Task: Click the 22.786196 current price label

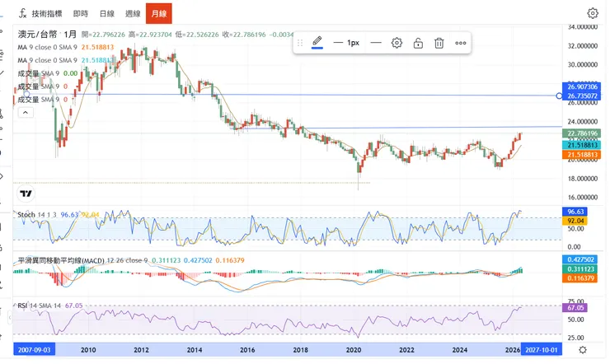Action: pyautogui.click(x=582, y=133)
